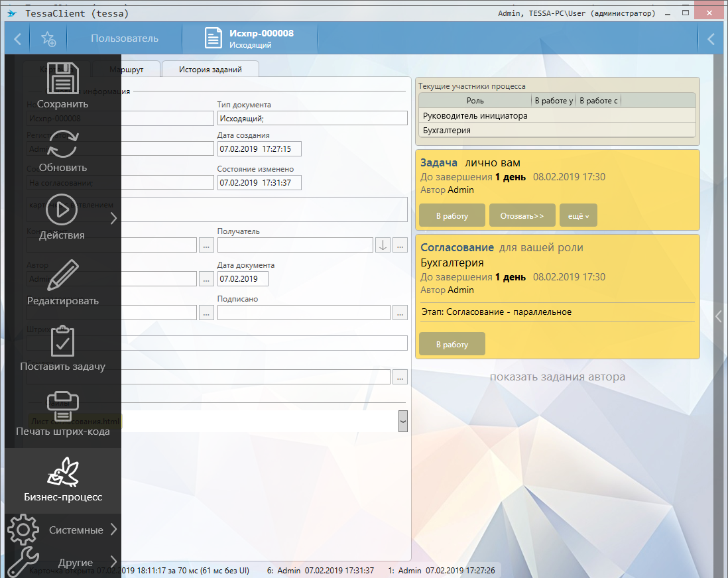
Task: Click the Роль column header
Action: click(x=475, y=100)
